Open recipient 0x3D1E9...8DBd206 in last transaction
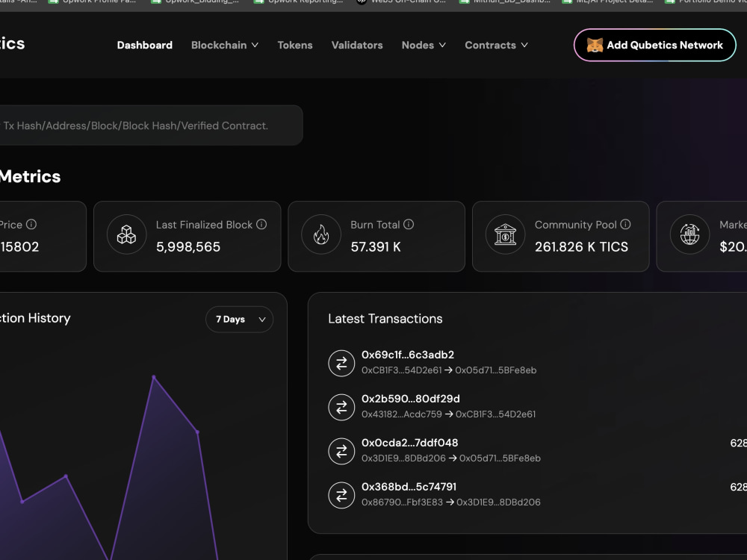The image size is (747, 560). [x=498, y=503]
